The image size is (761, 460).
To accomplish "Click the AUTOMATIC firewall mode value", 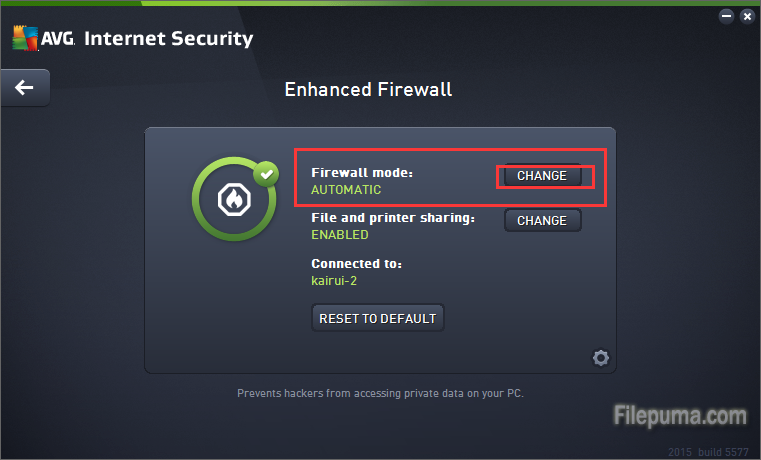I will coord(346,189).
